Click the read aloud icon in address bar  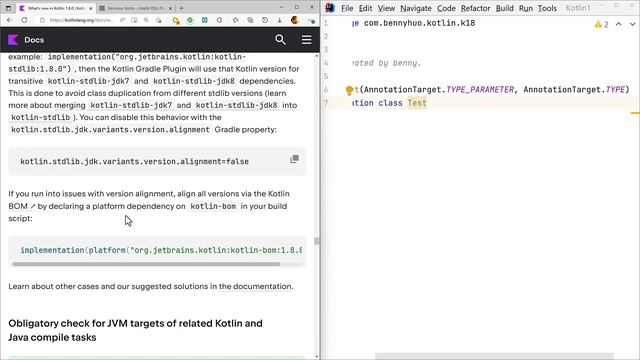122,20
